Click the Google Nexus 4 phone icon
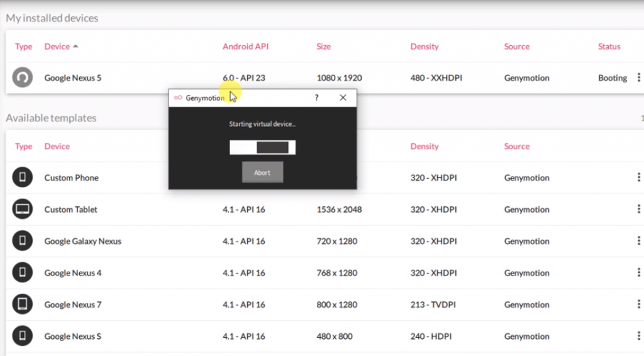Viewport: 644px width, 356px height. pos(22,272)
